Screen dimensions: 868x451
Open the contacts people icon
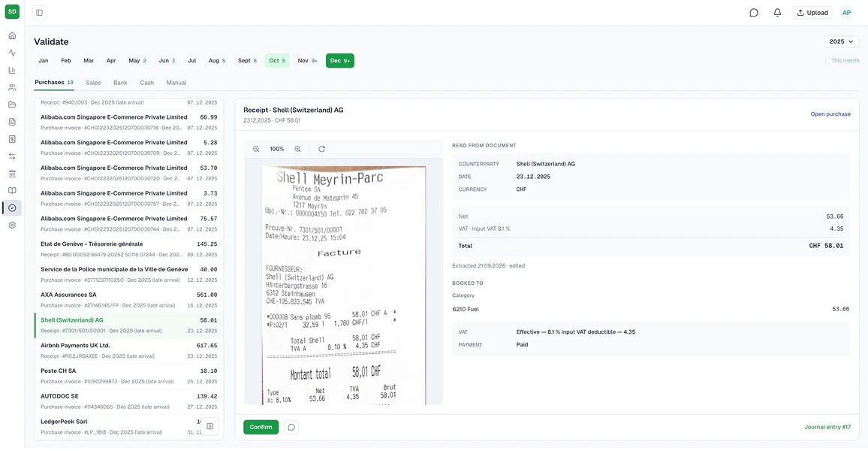pos(12,87)
